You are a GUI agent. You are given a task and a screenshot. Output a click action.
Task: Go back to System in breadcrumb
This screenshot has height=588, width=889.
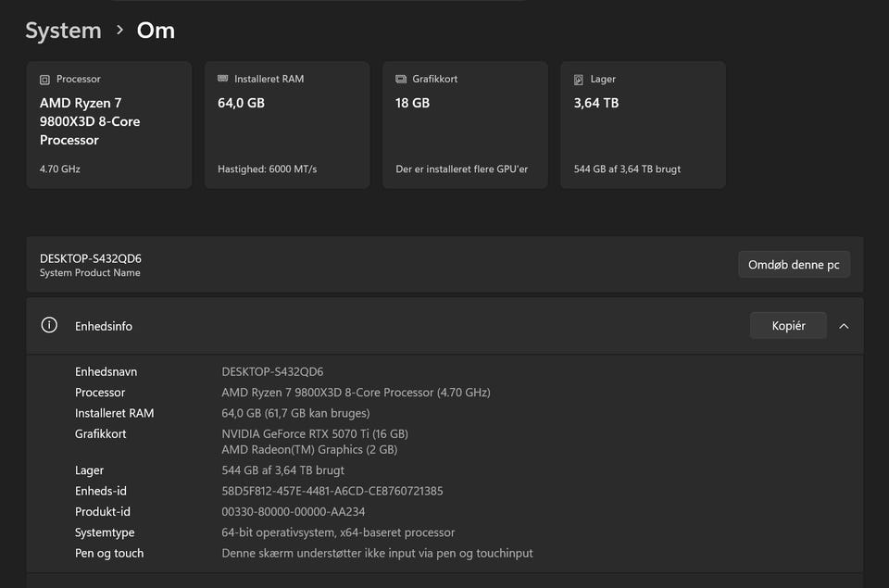click(64, 30)
